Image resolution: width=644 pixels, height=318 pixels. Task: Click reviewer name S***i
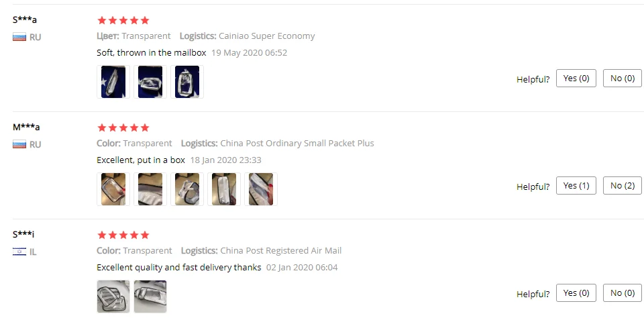(x=23, y=234)
